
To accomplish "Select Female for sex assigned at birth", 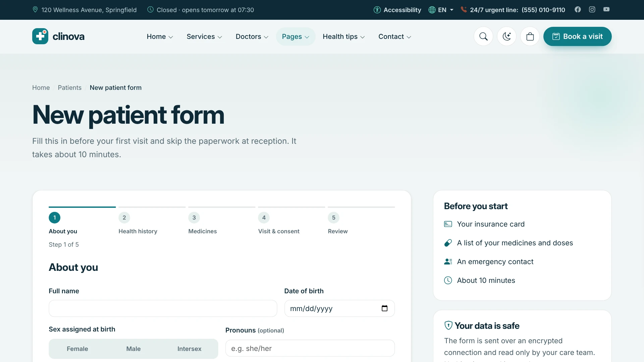I will 77,349.
